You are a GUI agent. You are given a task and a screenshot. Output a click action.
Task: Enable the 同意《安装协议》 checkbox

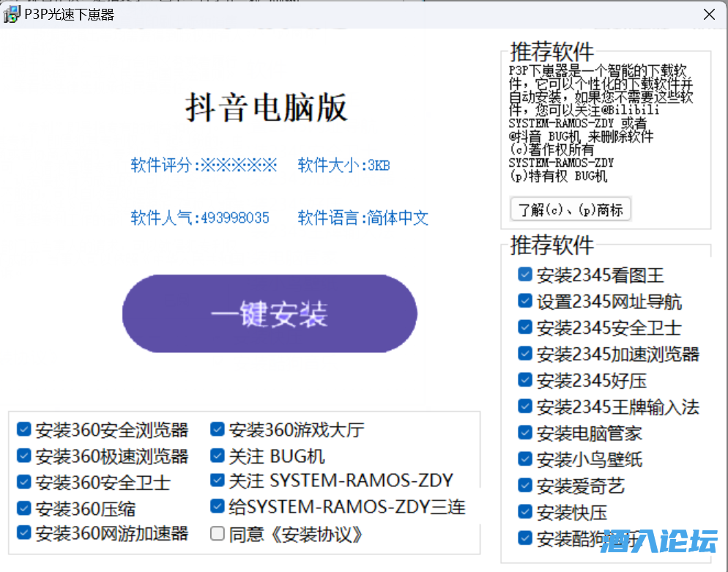click(218, 534)
